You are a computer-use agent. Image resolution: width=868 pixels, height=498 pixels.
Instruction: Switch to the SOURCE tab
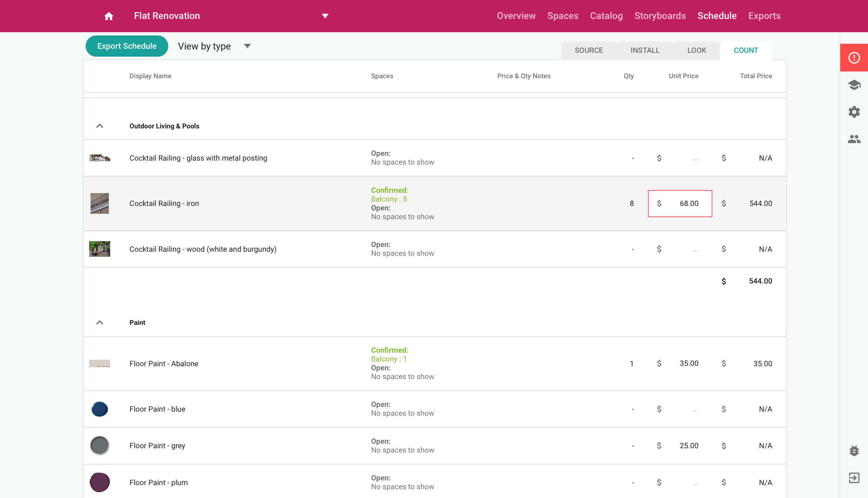[x=588, y=50]
